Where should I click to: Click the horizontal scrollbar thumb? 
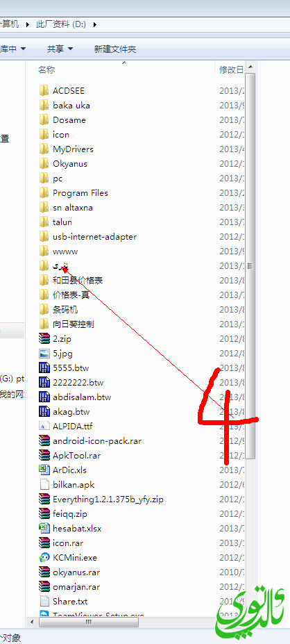pos(88,622)
